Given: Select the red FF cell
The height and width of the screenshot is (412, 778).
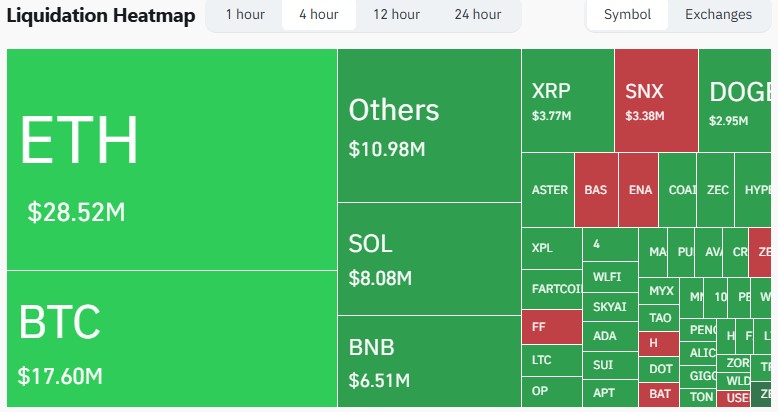Looking at the screenshot, I should tap(551, 327).
